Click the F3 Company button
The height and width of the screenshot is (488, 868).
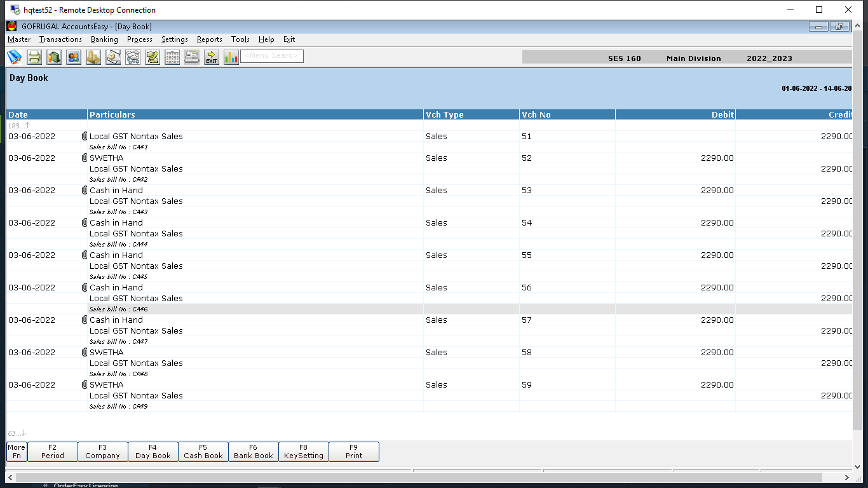point(103,452)
